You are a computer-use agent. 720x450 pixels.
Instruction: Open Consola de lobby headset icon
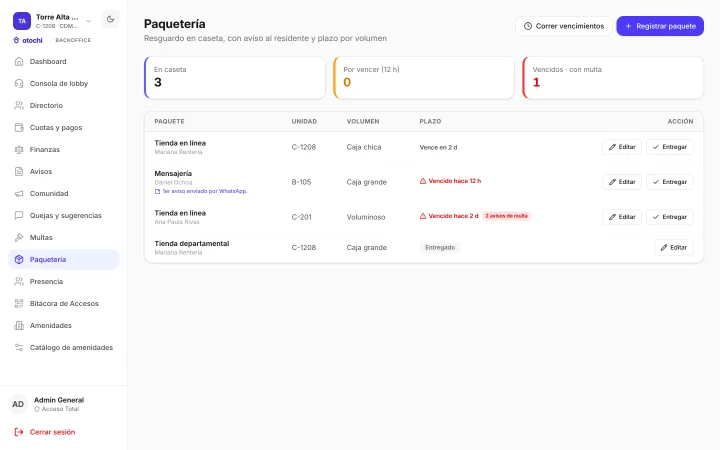tap(19, 84)
